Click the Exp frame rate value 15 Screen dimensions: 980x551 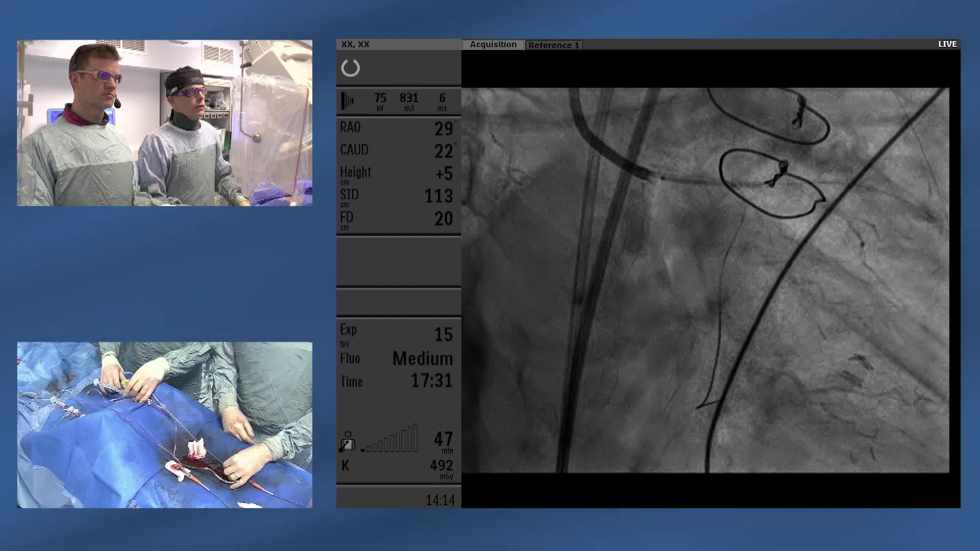coord(443,335)
